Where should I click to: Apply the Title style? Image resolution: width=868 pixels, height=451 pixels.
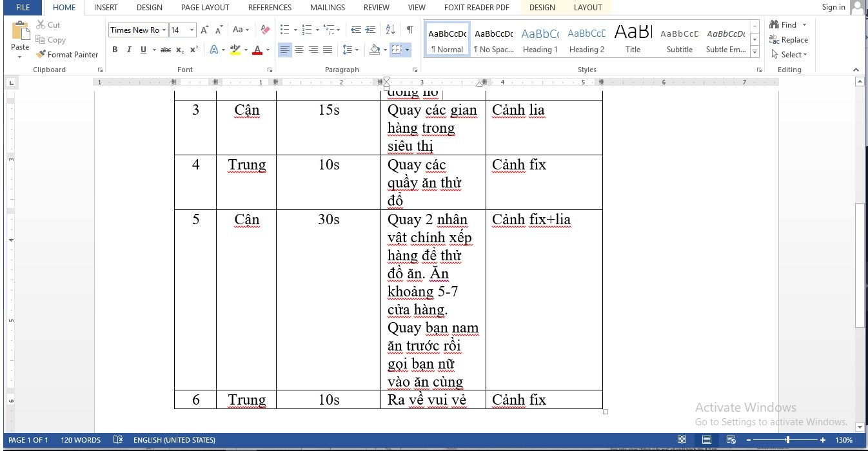633,40
